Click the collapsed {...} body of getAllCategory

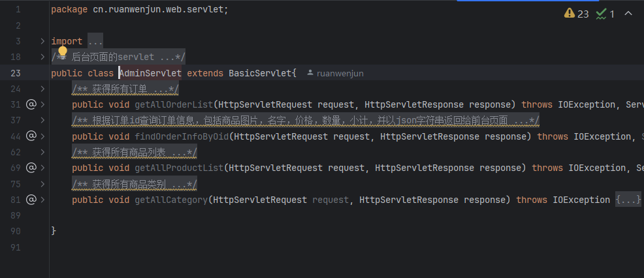point(628,200)
